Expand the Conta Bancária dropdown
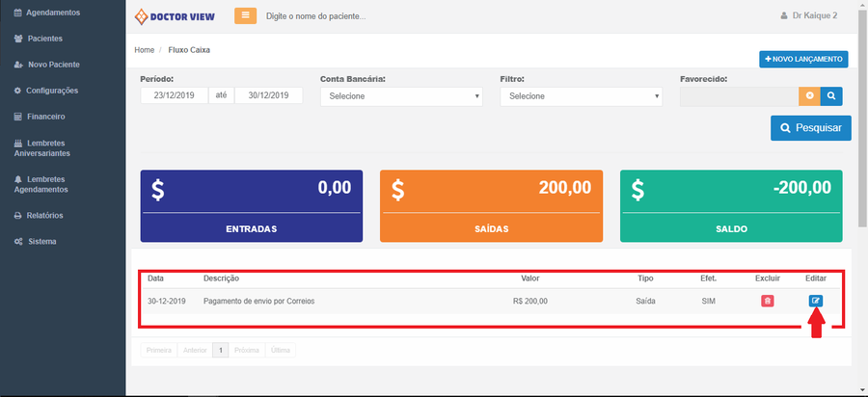 [401, 96]
